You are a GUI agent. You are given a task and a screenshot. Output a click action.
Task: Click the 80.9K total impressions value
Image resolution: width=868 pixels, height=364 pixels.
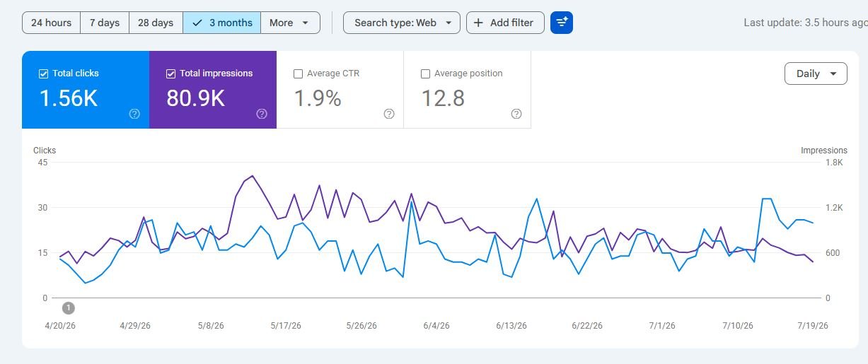[195, 98]
